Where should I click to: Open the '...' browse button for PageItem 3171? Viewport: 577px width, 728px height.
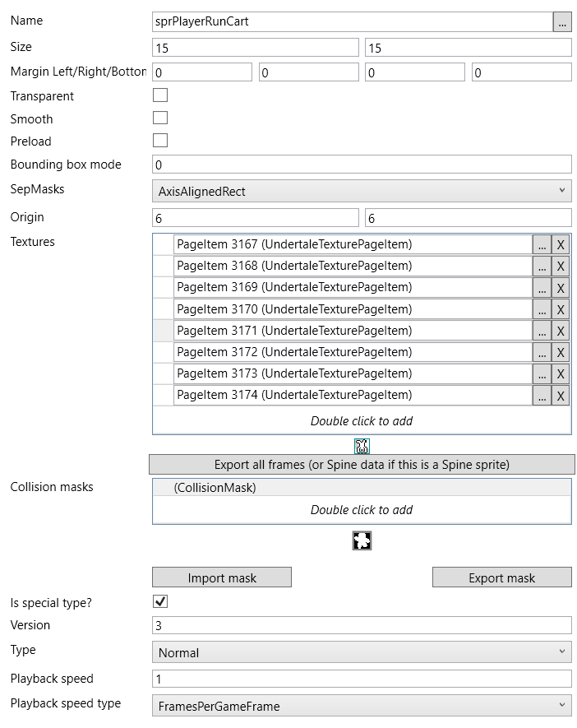(542, 331)
